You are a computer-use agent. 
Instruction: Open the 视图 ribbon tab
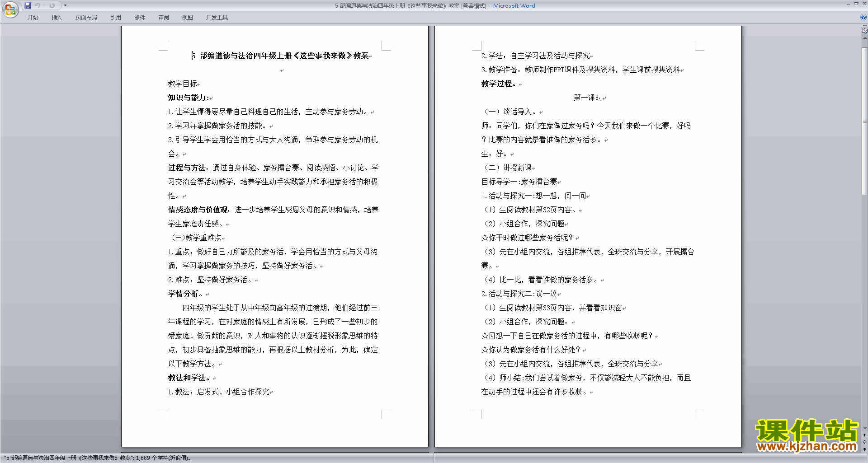tap(187, 18)
